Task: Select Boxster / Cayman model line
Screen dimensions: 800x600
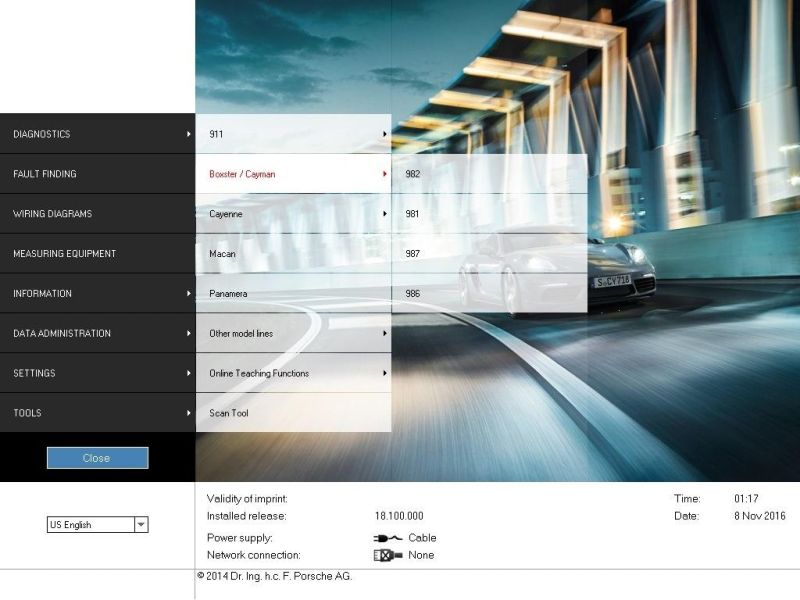Action: tap(293, 173)
